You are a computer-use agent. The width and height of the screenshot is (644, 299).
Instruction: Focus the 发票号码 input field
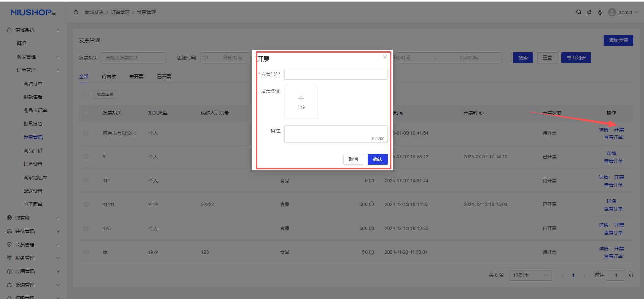[x=336, y=74]
